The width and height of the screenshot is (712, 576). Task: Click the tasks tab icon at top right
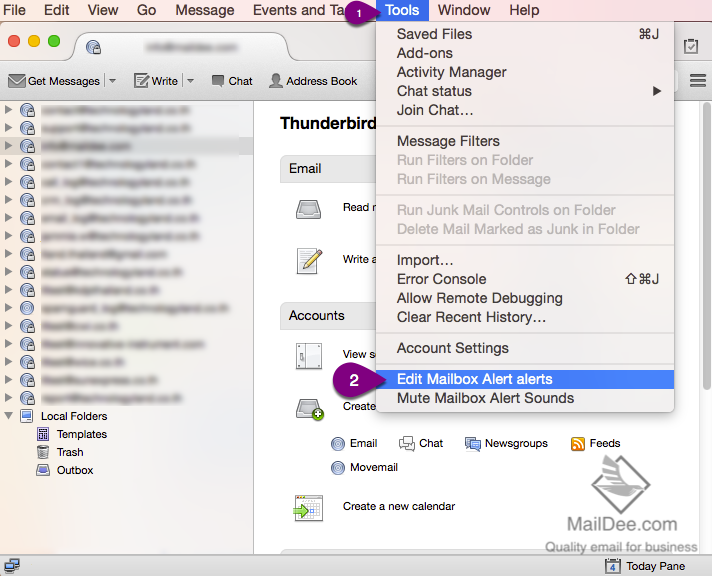click(x=691, y=46)
